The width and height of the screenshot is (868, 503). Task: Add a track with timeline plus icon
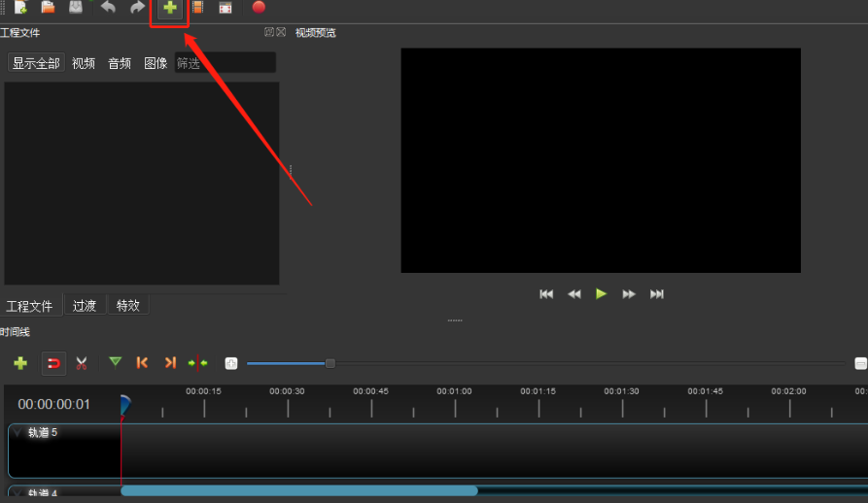[20, 363]
